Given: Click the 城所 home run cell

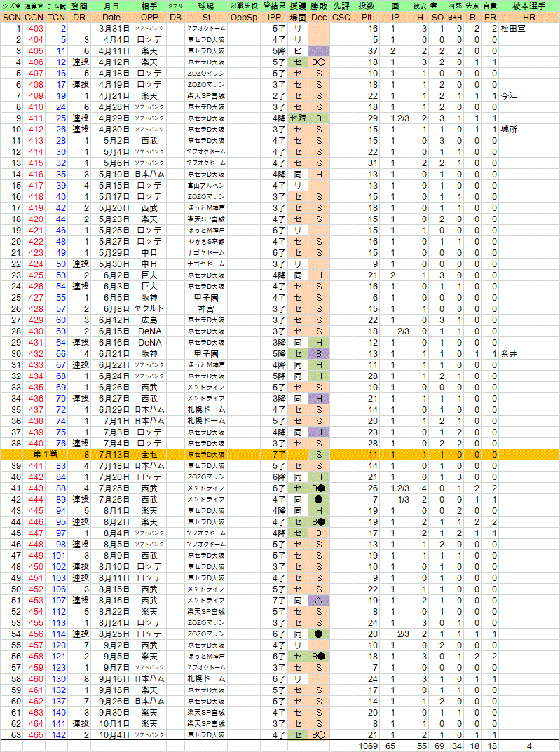Looking at the screenshot, I should 529,130.
